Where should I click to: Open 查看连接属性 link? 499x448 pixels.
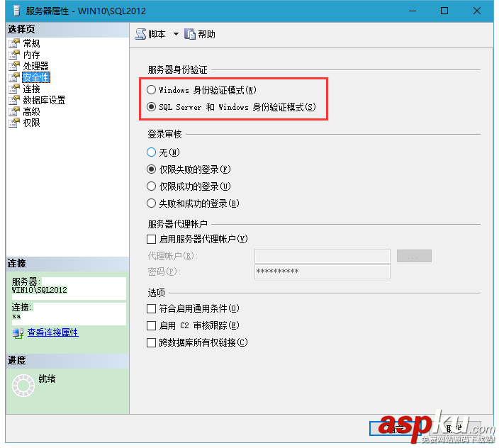pos(53,332)
